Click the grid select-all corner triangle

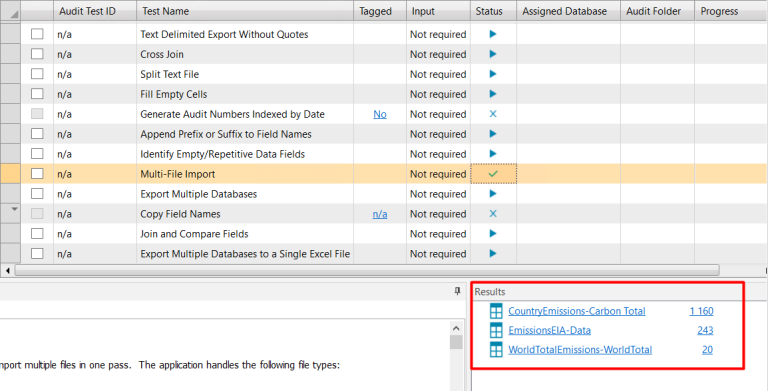(x=14, y=14)
